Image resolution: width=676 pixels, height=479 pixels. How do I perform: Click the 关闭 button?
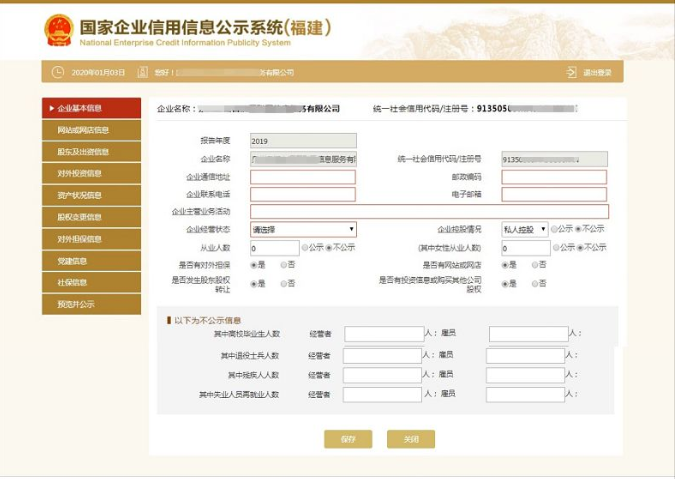[x=411, y=439]
